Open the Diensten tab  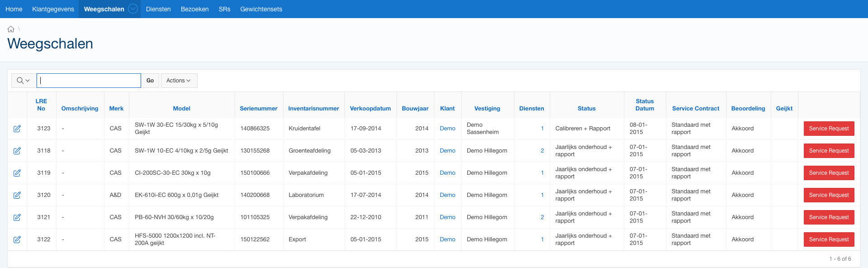[158, 9]
